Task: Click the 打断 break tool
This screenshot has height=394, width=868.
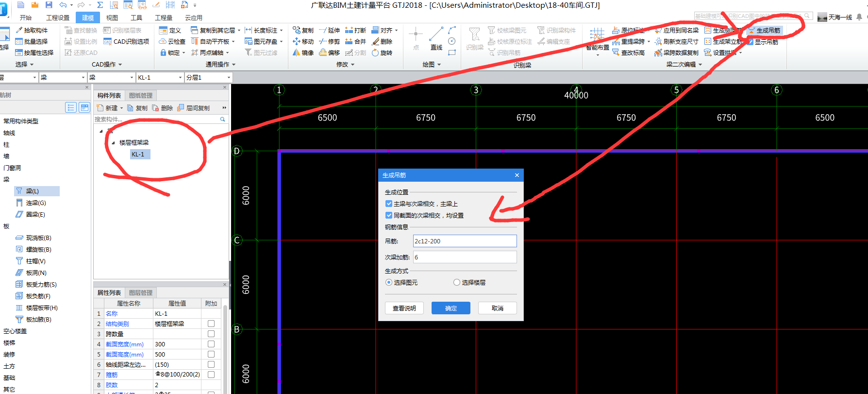Action: 356,30
